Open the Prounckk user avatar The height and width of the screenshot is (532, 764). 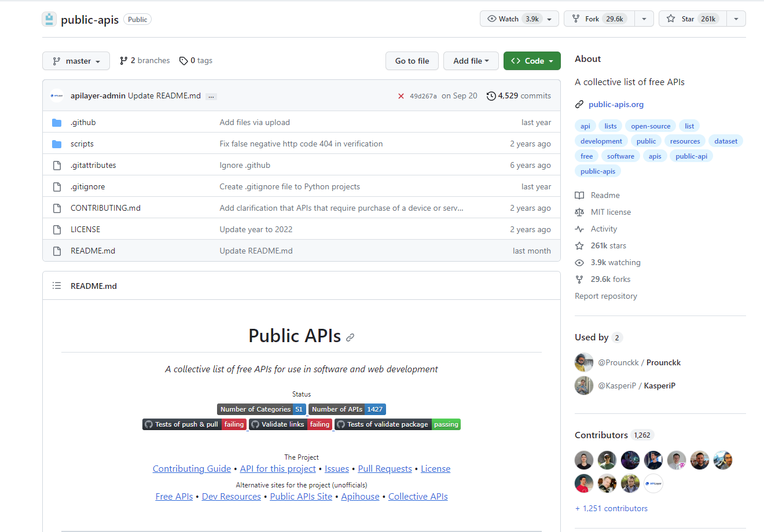[x=584, y=362]
